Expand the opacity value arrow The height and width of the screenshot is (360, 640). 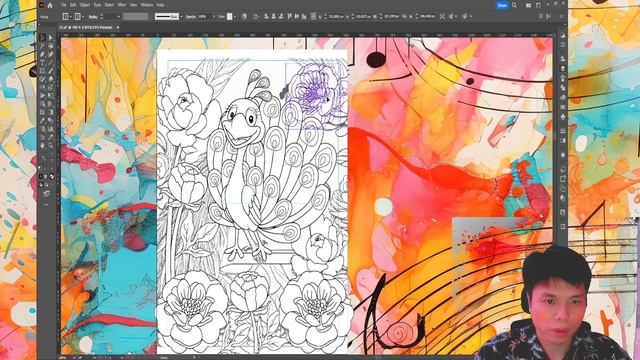click(x=213, y=17)
